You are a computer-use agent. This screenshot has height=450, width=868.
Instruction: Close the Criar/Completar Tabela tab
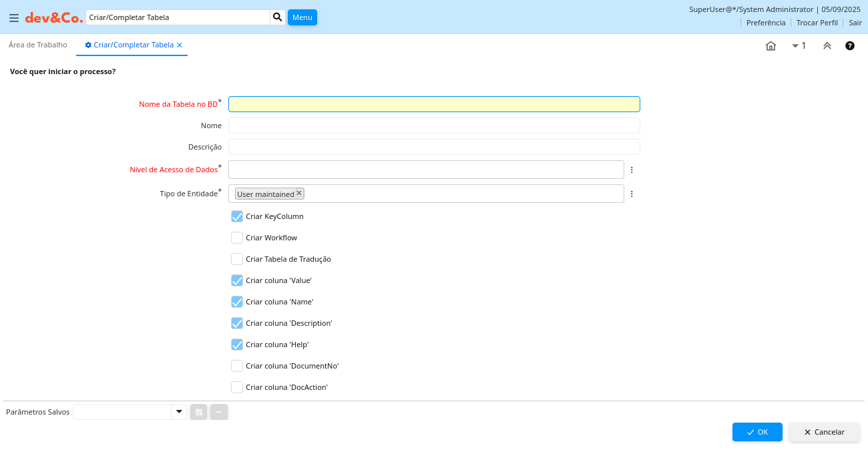180,45
